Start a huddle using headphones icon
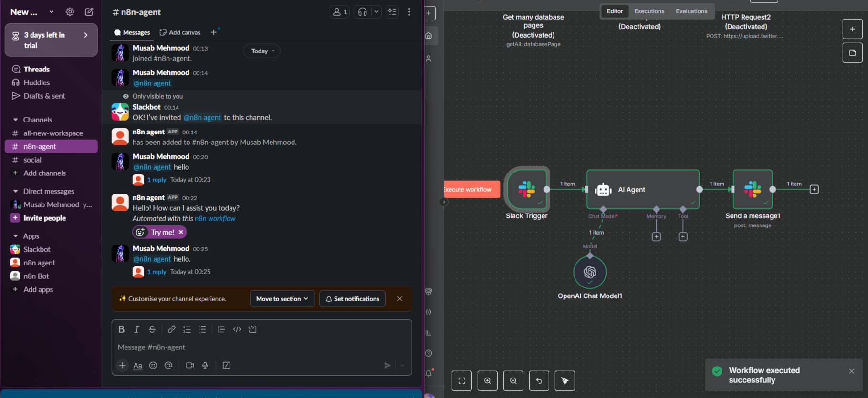 363,12
